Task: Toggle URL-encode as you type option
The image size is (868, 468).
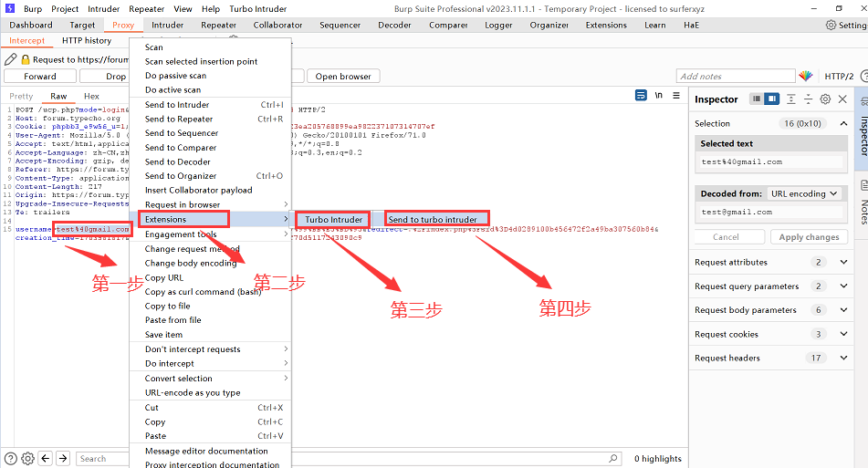Action: pos(210,392)
